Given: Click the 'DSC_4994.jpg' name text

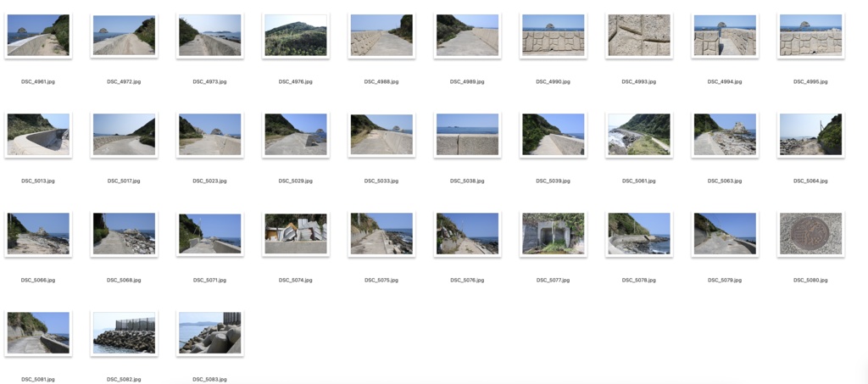Looking at the screenshot, I should coord(725,82).
